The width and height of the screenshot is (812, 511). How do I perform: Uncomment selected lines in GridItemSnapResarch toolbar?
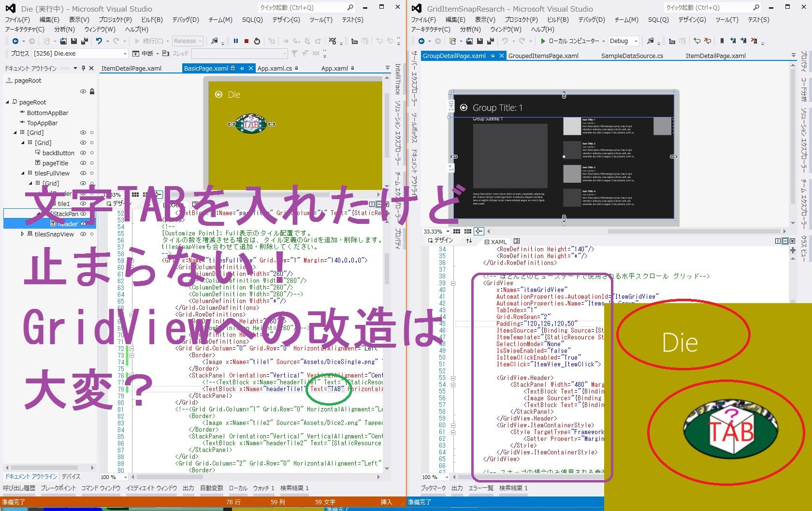(x=707, y=41)
